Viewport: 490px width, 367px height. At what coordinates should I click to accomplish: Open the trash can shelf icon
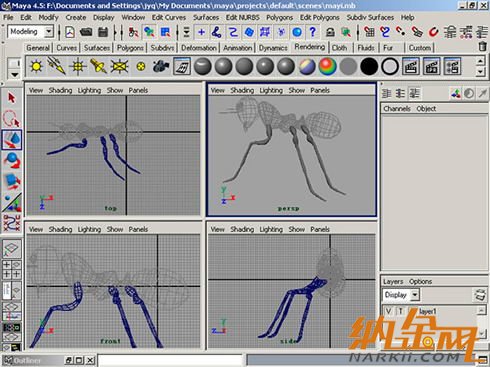482,46
